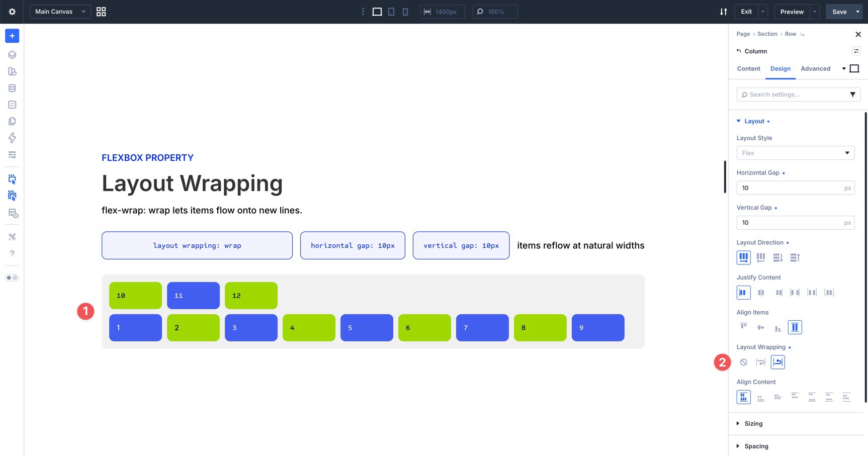Click the back arrow beside Column
The height and width of the screenshot is (457, 868).
pyautogui.click(x=739, y=51)
